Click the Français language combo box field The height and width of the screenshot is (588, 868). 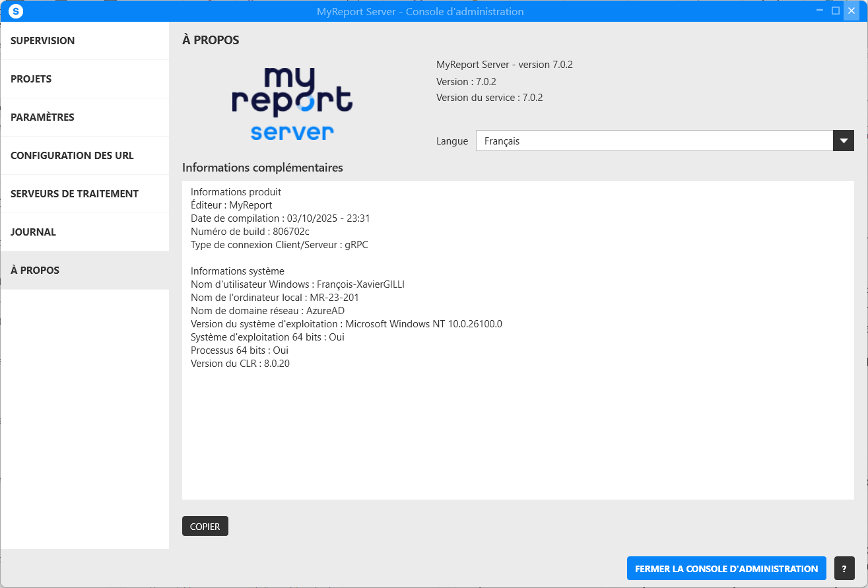[x=653, y=141]
